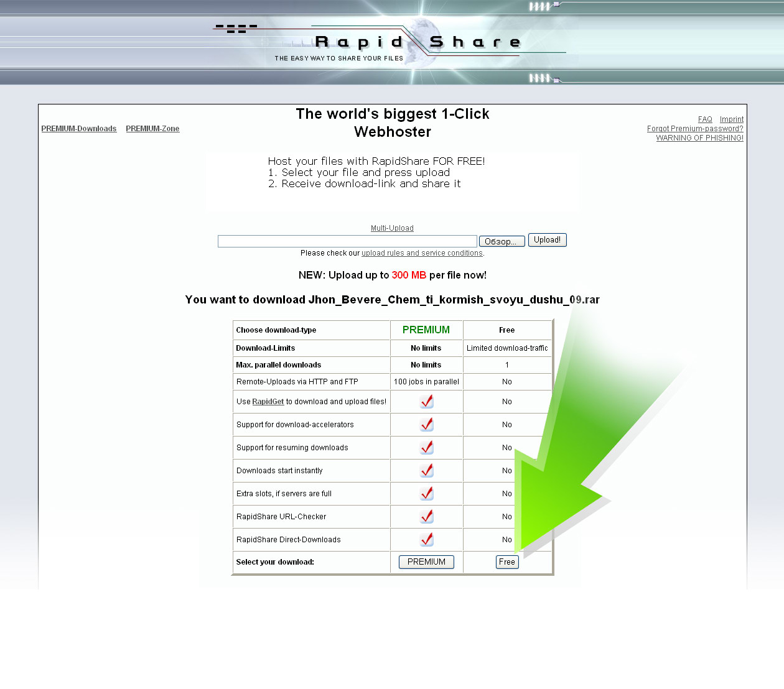Open the Imprint link
This screenshot has height=689, width=784.
[731, 119]
